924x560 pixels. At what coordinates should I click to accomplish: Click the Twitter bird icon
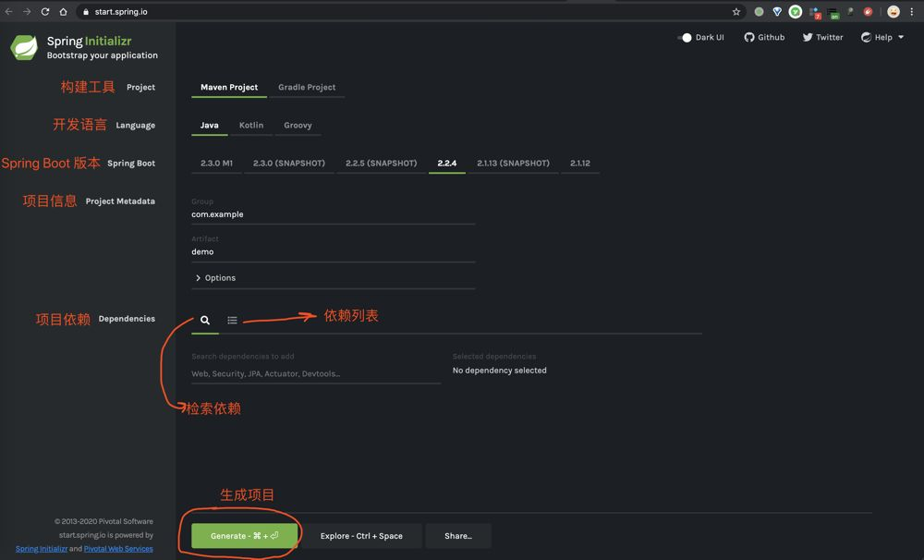(x=808, y=37)
